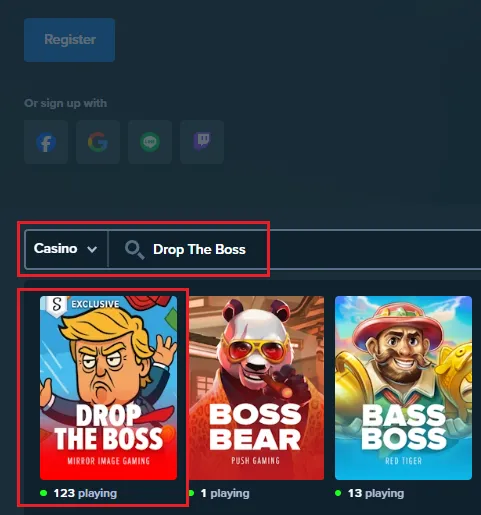Click the magnifier search icon
The height and width of the screenshot is (515, 481).
[x=134, y=250]
